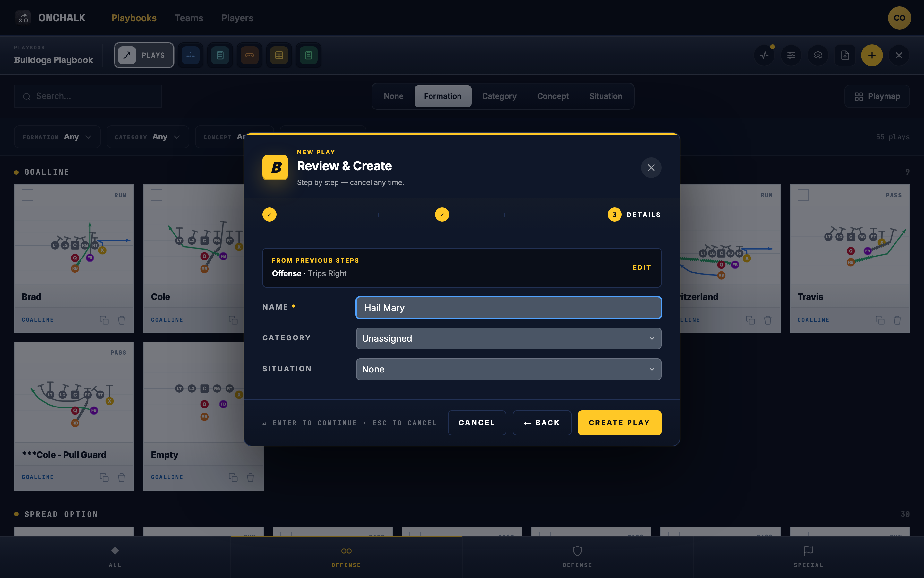Close the New Play dialog
The height and width of the screenshot is (578, 924).
tap(651, 167)
